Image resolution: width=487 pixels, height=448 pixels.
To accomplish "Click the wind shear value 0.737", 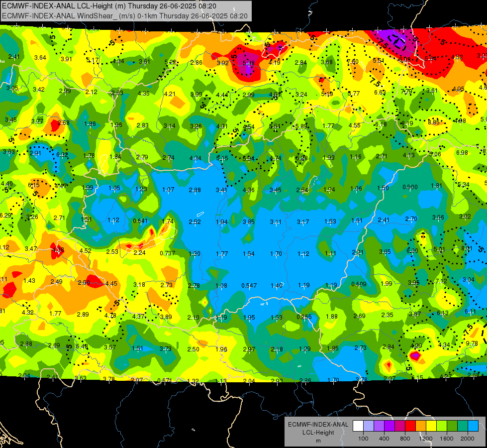I will (168, 253).
